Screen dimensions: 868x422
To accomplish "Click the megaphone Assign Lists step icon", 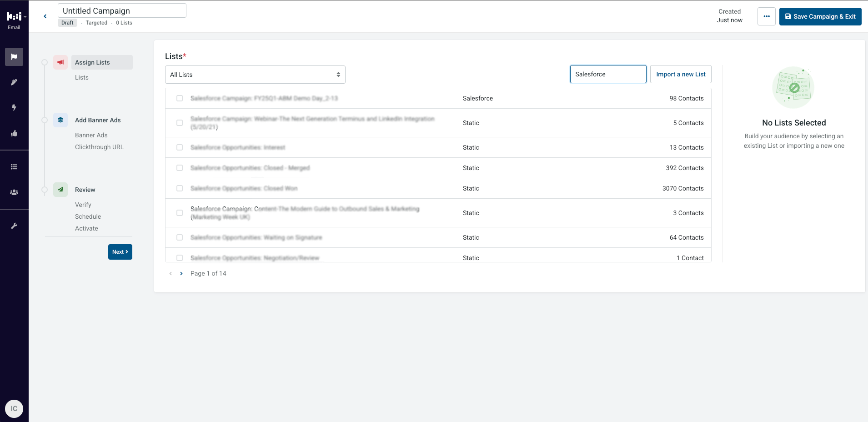I will point(60,62).
